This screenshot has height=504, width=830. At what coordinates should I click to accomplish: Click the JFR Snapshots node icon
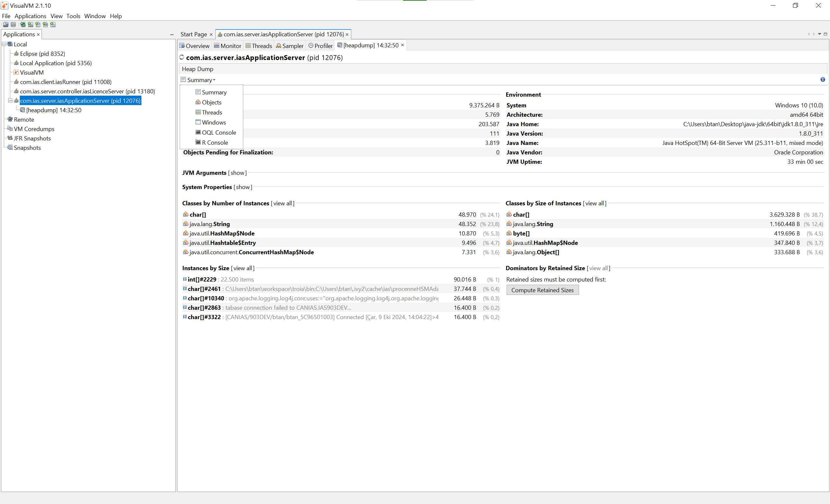[10, 138]
